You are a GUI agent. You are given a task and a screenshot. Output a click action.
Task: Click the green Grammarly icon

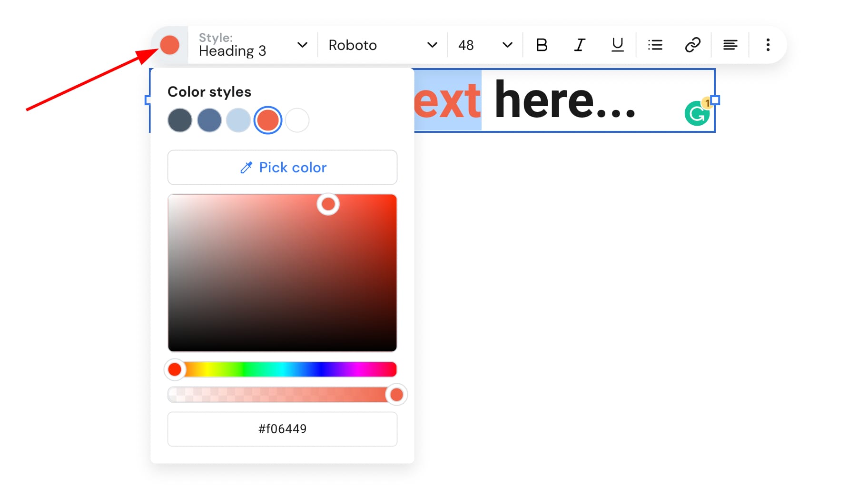point(697,114)
